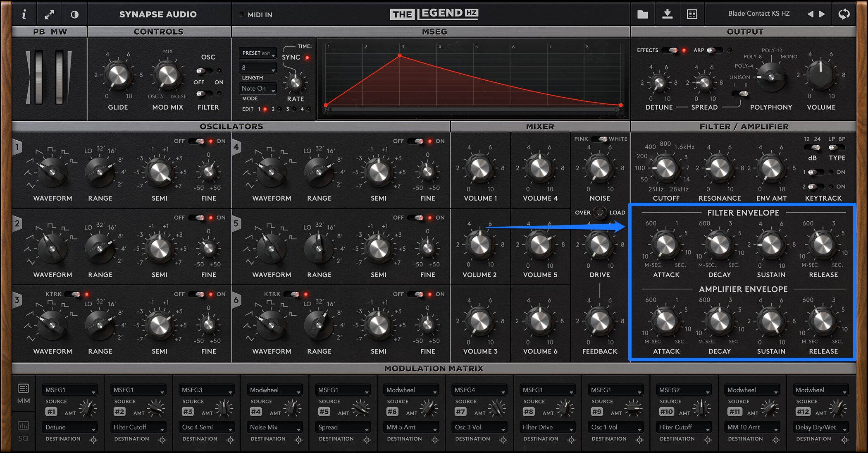The height and width of the screenshot is (453, 868).
Task: Go to next preset arrow
Action: point(822,14)
